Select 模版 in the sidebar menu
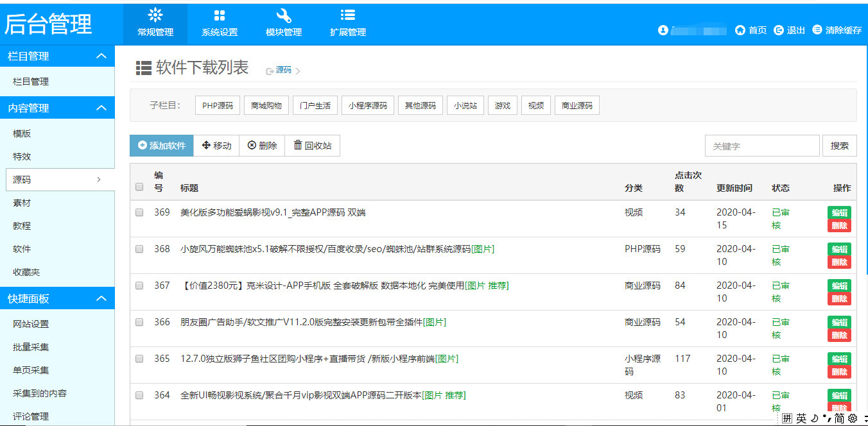Viewport: 868px width, 426px height. pos(22,133)
